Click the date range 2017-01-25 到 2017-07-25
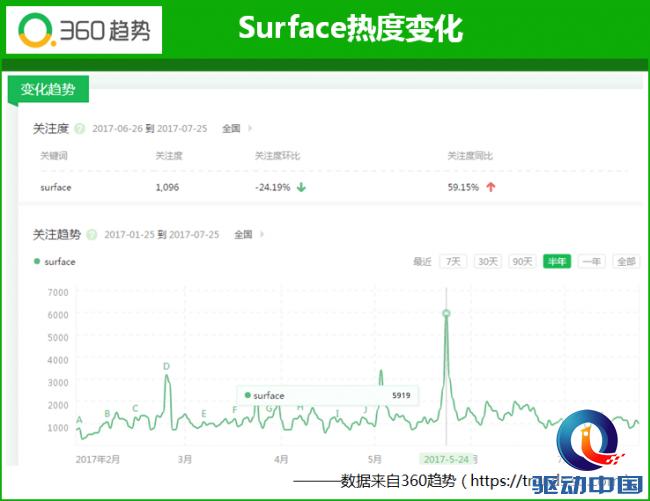The image size is (650, 501). pyautogui.click(x=162, y=235)
